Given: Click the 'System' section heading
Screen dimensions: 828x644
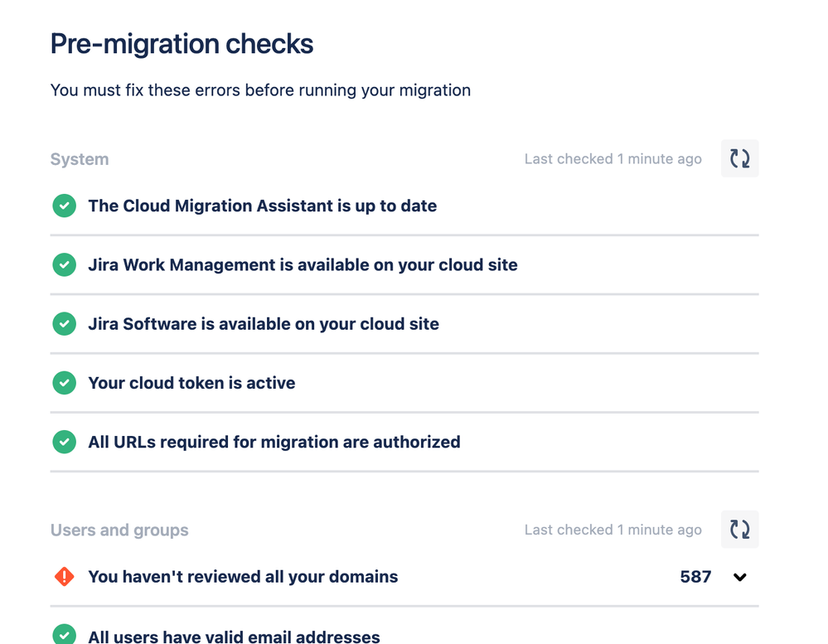Looking at the screenshot, I should pyautogui.click(x=80, y=159).
